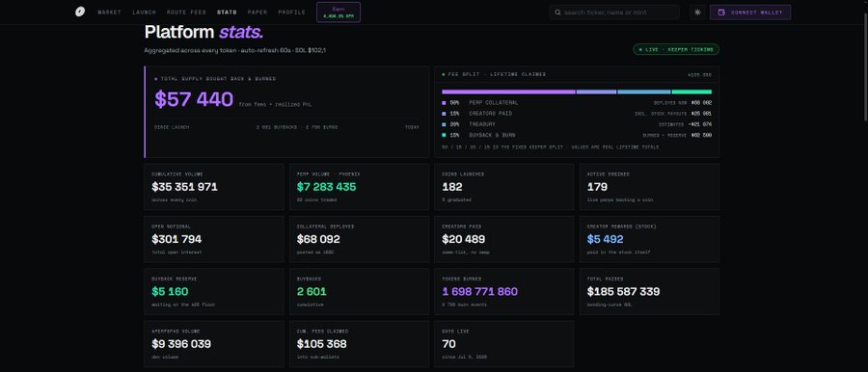Click the Fee Split Lifetime Claimed header
Screen dimensions: 868x372
point(496,74)
